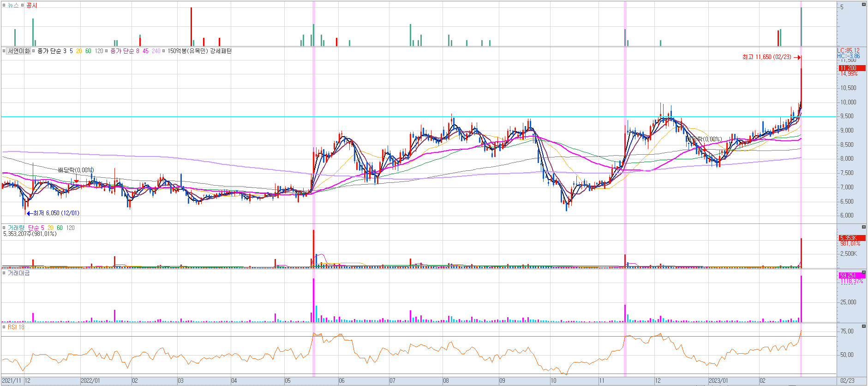
Task: Click blue 5 period in price legend
Action: pyautogui.click(x=71, y=51)
